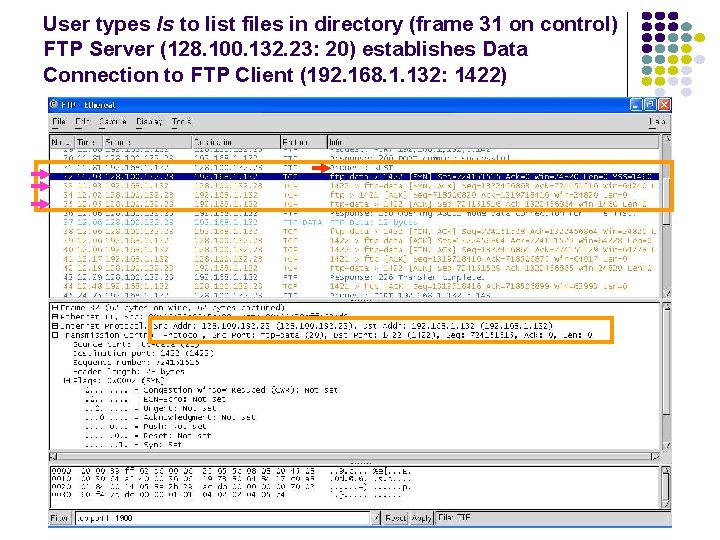Select the 'Response: 226 Transfer complete' packet
Image resolution: width=720 pixels, height=540 pixels.
(354, 277)
